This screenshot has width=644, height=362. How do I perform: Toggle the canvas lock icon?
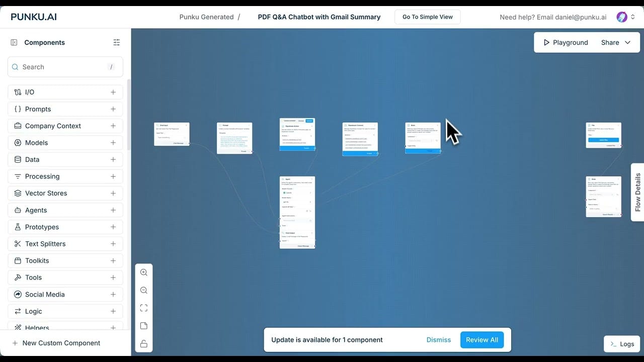pos(144,343)
